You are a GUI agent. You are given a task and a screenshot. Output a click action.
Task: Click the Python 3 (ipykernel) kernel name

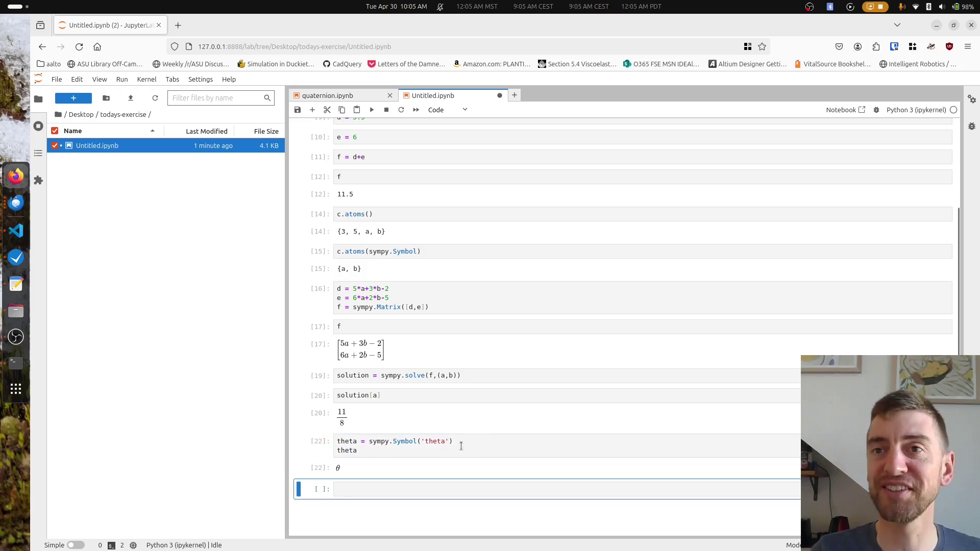pos(916,110)
